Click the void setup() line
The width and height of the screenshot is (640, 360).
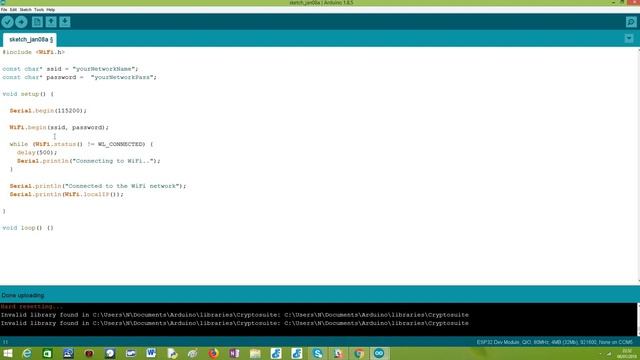[28, 94]
